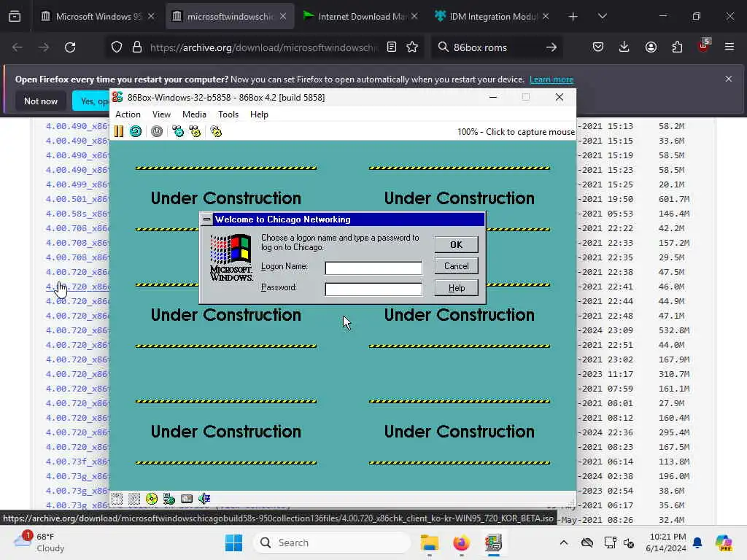The height and width of the screenshot is (560, 747).
Task: Dismiss the Firefox notification bar
Action: pyautogui.click(x=729, y=79)
